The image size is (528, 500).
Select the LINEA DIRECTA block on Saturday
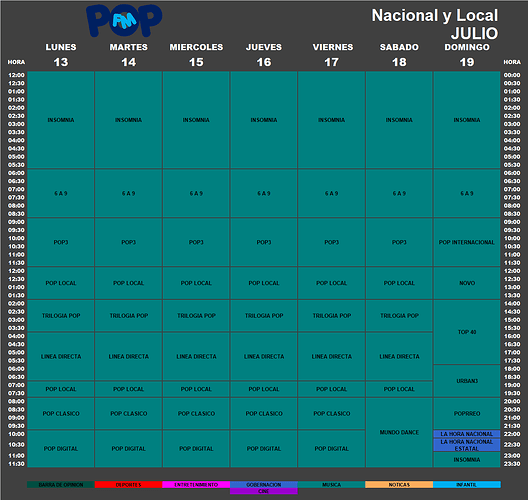click(x=399, y=356)
